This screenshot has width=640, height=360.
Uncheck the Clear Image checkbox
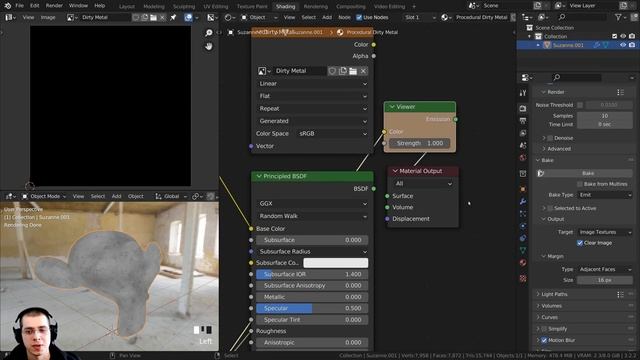[x=580, y=243]
